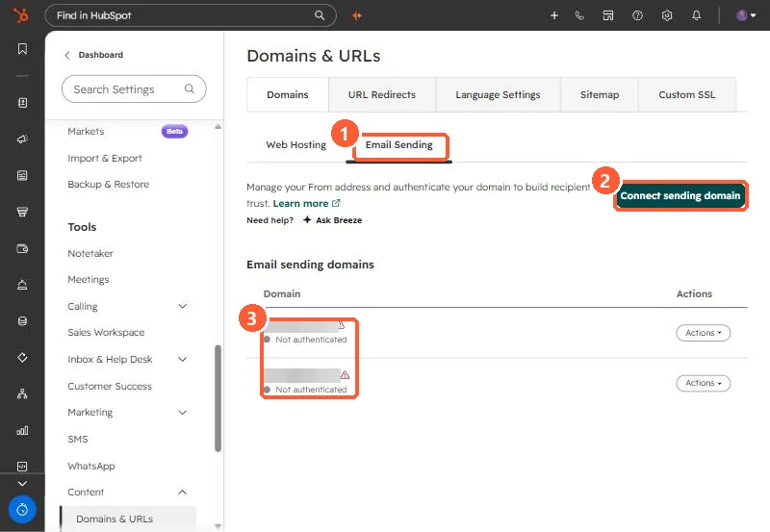The image size is (770, 532).
Task: Open Actions dropdown for second domain
Action: point(704,383)
